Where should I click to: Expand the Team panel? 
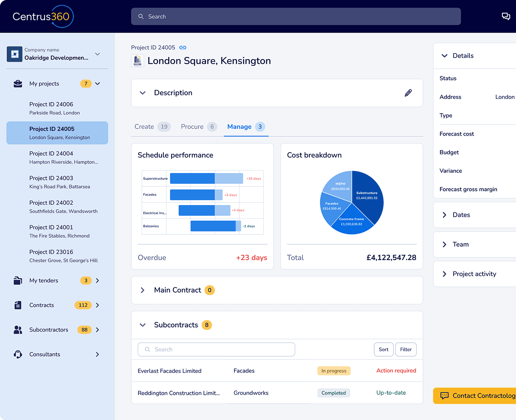point(444,244)
